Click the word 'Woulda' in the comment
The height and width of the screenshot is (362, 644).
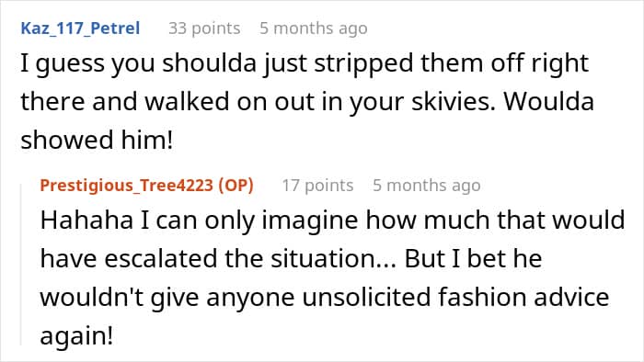tap(548, 102)
